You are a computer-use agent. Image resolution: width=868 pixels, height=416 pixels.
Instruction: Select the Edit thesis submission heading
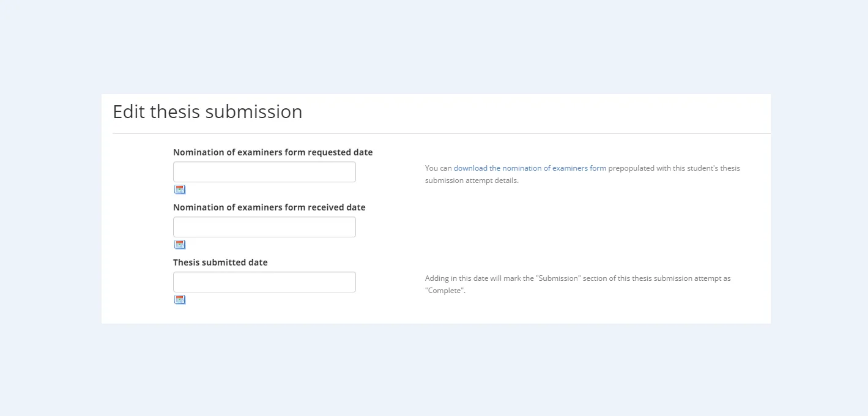(x=207, y=112)
